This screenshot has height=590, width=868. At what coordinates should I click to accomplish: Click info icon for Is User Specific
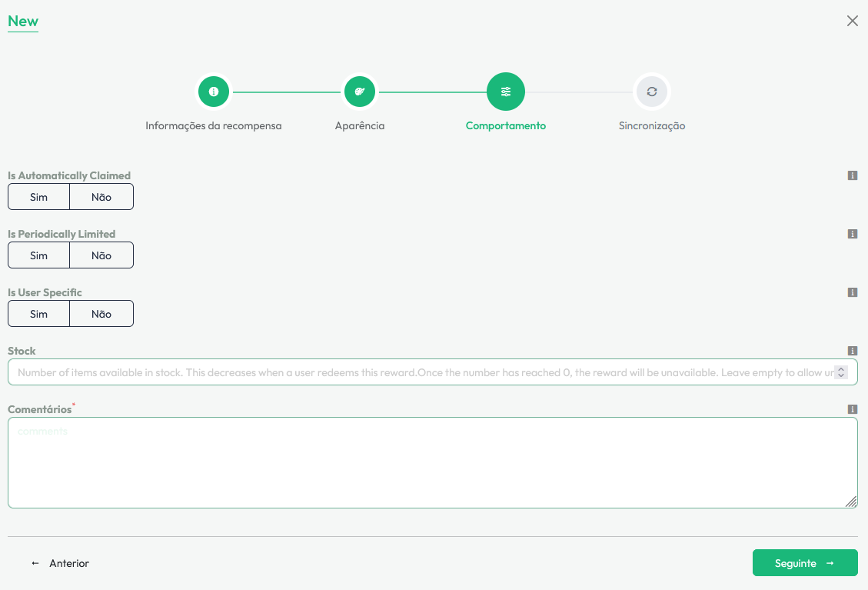point(852,292)
